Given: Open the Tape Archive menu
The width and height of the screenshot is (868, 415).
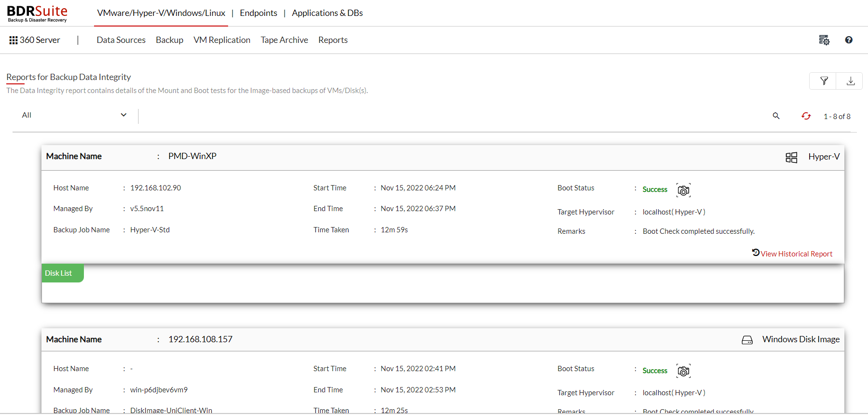Looking at the screenshot, I should coord(284,40).
